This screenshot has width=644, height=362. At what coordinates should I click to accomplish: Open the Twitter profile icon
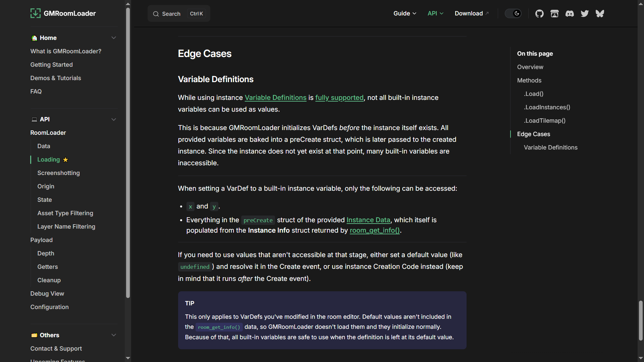[x=585, y=13]
